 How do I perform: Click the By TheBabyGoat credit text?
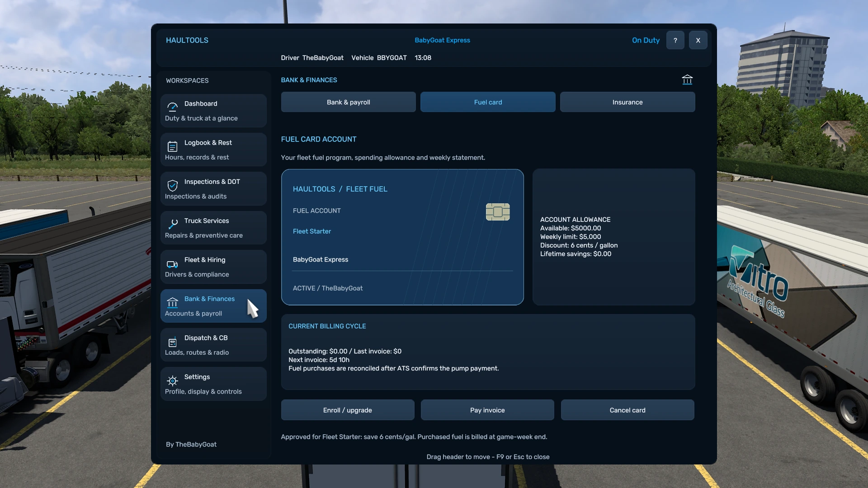(x=191, y=445)
